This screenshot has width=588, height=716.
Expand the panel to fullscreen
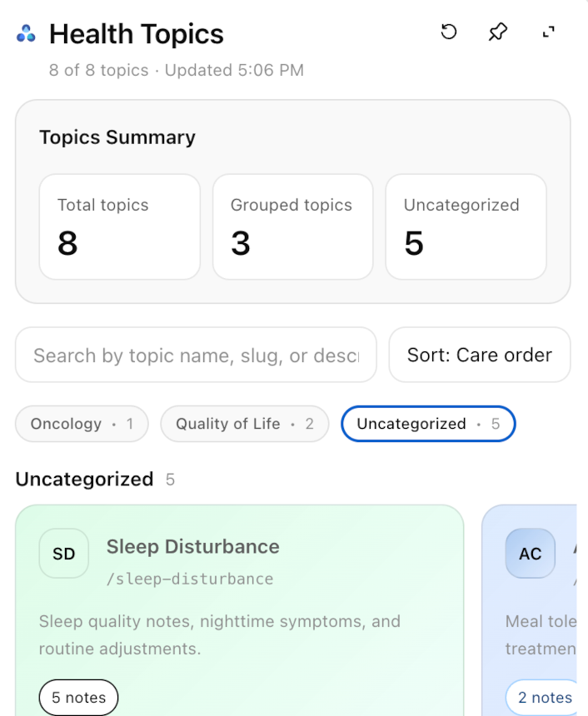(x=548, y=32)
